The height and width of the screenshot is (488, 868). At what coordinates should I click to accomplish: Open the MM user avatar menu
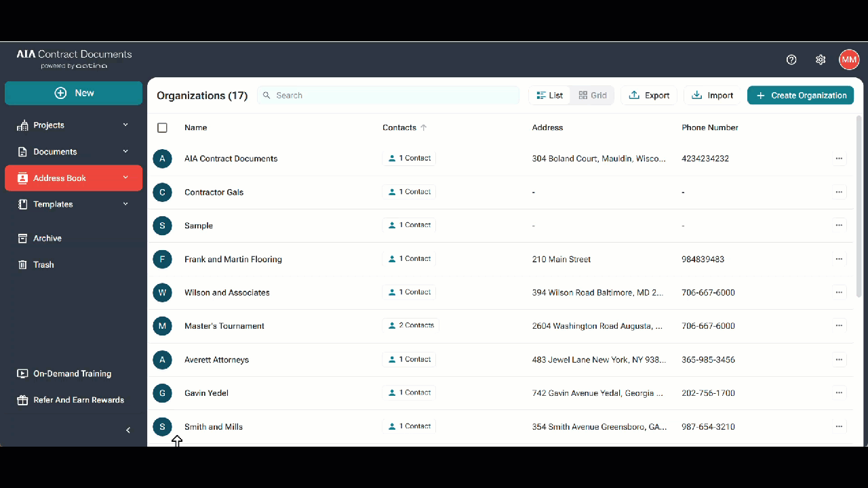[849, 60]
